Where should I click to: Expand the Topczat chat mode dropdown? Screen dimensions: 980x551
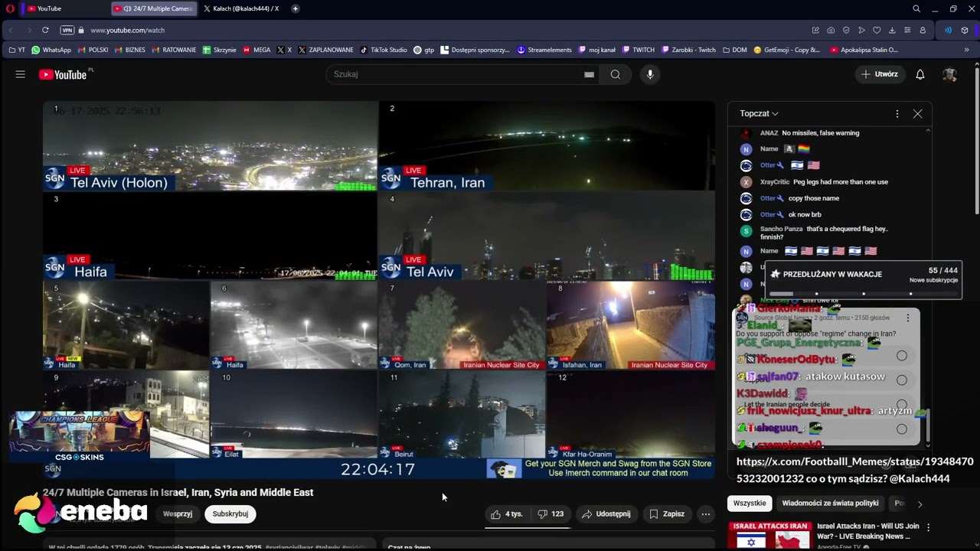pos(759,113)
